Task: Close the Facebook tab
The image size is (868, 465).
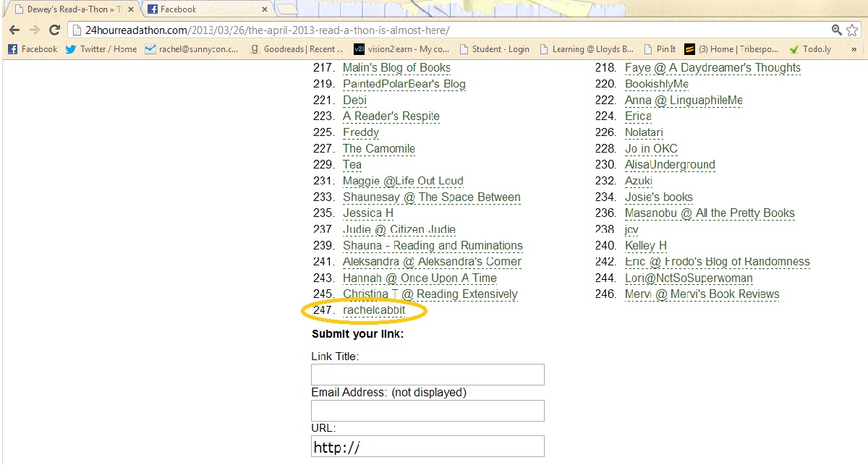Action: 265,9
